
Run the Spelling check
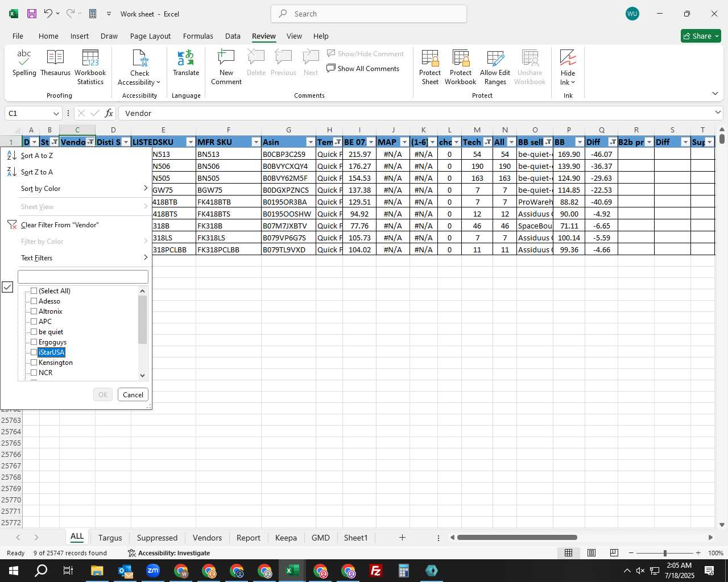pyautogui.click(x=24, y=63)
